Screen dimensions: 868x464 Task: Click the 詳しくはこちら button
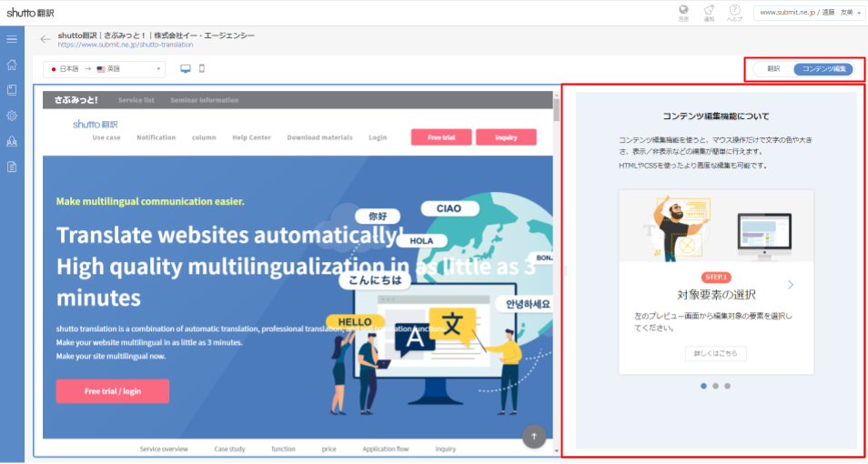pos(716,353)
